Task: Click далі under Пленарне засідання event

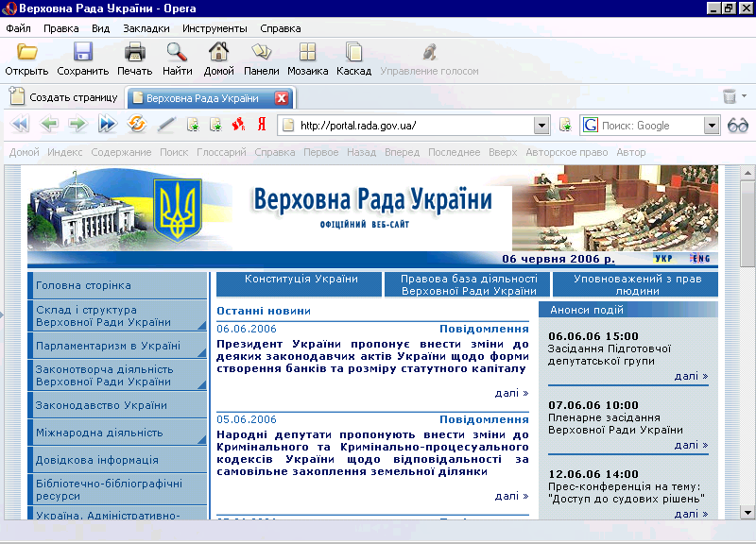Action: (x=691, y=445)
